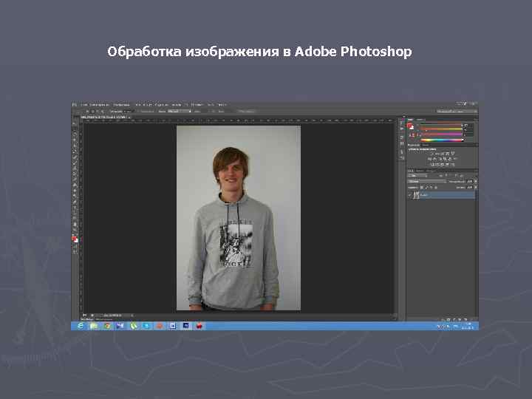Toggle lock all for layer
532x399 pixels.
[436, 187]
